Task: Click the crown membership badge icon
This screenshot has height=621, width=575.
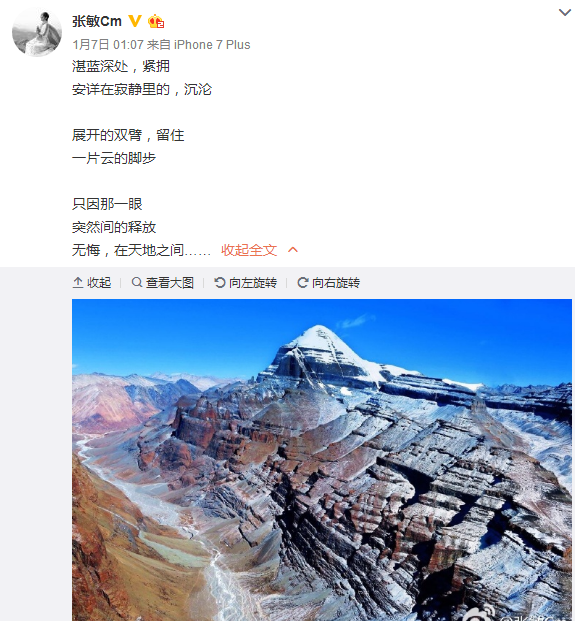Action: (156, 21)
